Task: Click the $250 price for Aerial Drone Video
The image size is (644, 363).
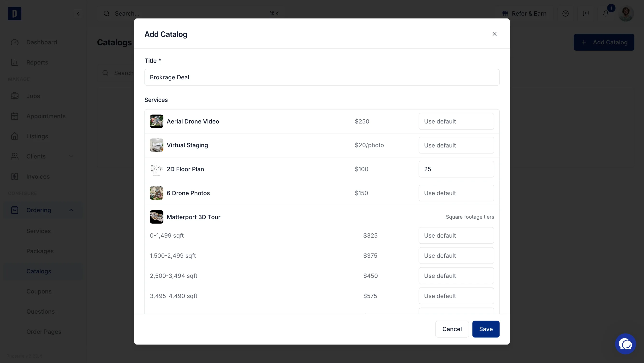Action: pyautogui.click(x=362, y=121)
